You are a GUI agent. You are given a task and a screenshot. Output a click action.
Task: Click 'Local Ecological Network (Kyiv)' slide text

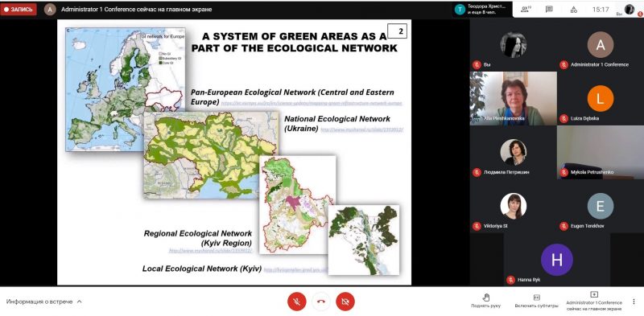click(202, 269)
